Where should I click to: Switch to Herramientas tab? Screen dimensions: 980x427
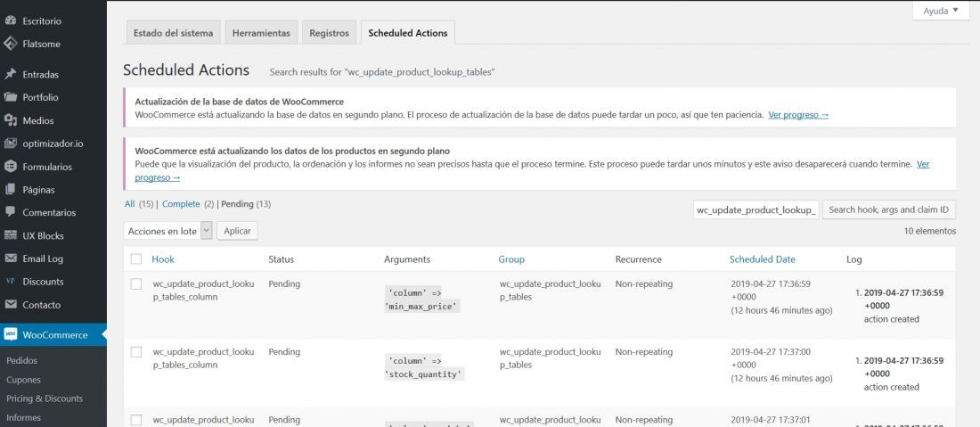261,33
